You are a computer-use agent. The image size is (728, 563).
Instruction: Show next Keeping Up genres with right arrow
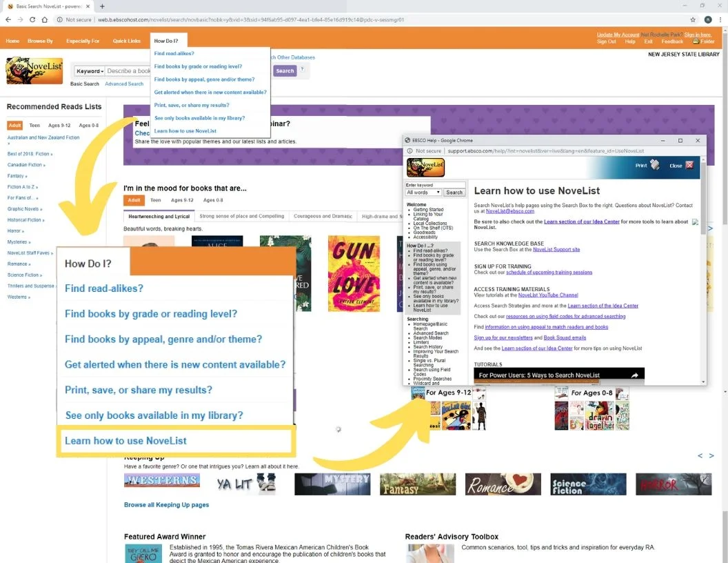[x=711, y=455]
